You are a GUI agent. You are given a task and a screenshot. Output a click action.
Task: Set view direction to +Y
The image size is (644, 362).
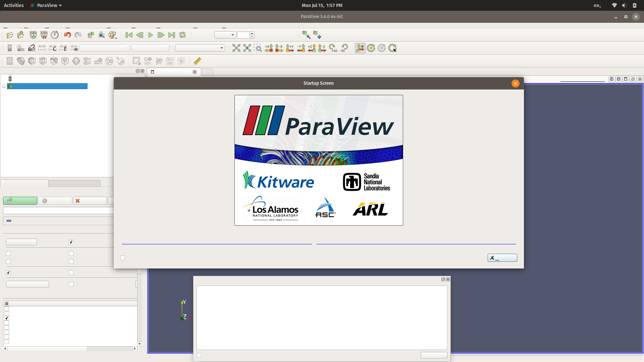pos(290,48)
